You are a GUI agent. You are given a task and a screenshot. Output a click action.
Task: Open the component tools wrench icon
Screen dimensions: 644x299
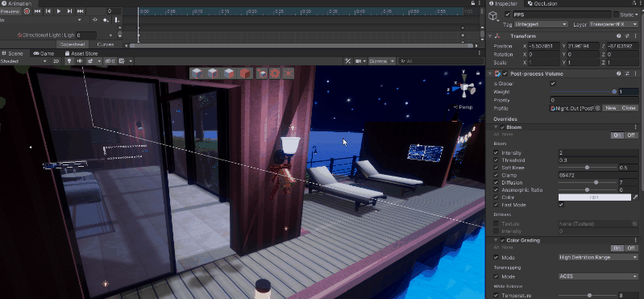click(x=348, y=61)
